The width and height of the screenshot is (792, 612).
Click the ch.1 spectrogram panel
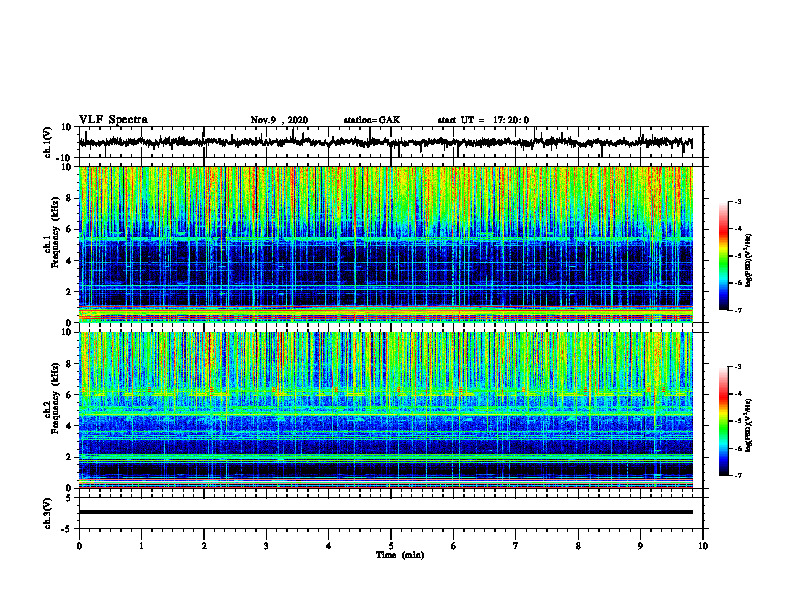point(385,244)
